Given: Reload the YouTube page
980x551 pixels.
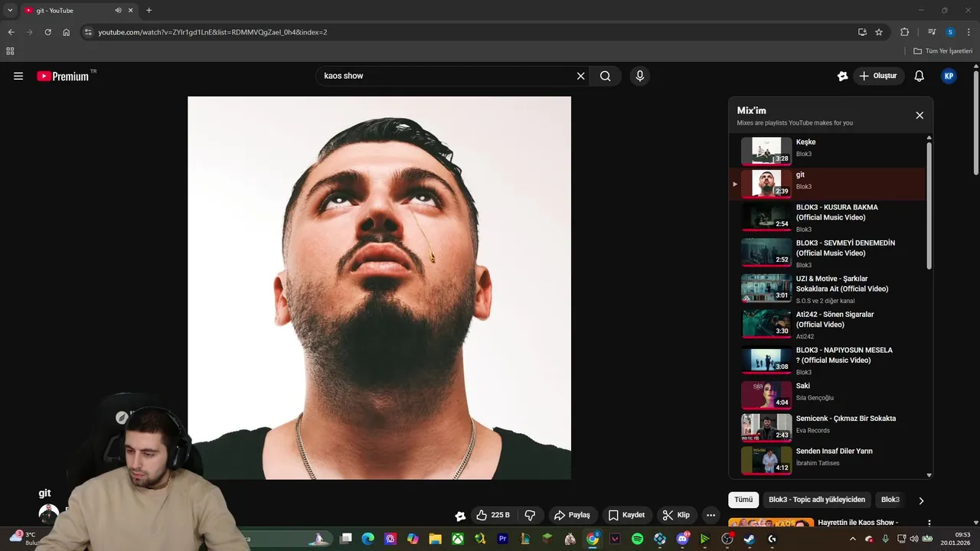Looking at the screenshot, I should point(47,32).
